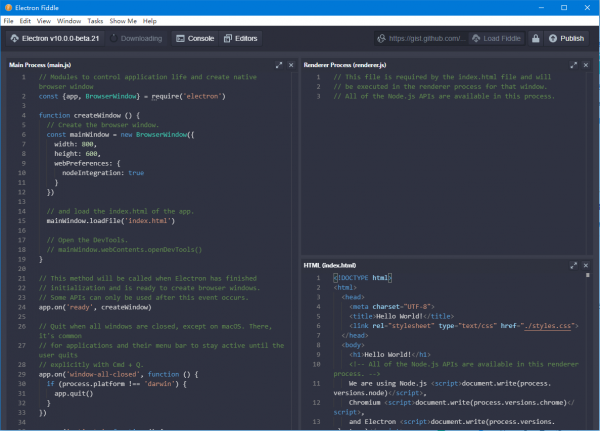The image size is (600, 431).
Task: Click the ./styles.css link in HTML editor
Action: pyautogui.click(x=548, y=326)
